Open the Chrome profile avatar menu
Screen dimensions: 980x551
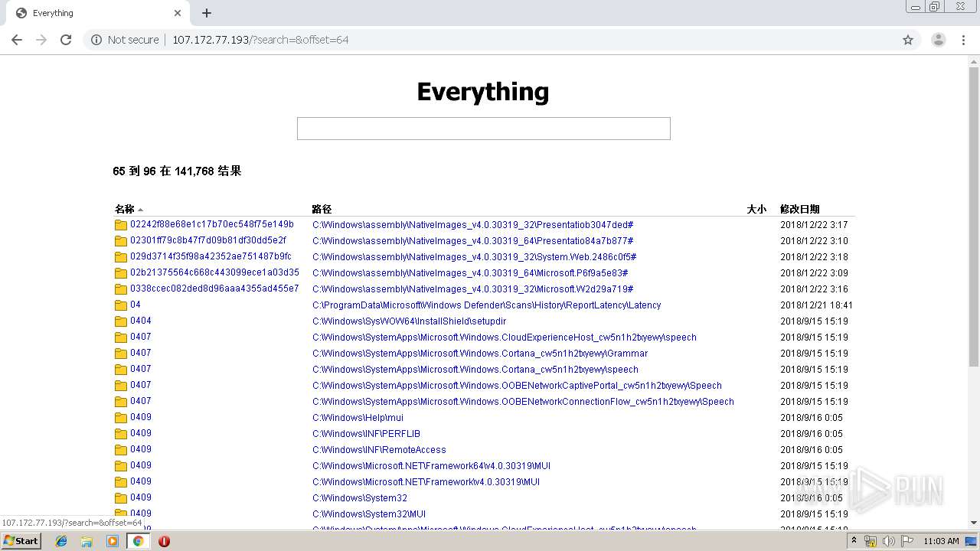coord(938,40)
